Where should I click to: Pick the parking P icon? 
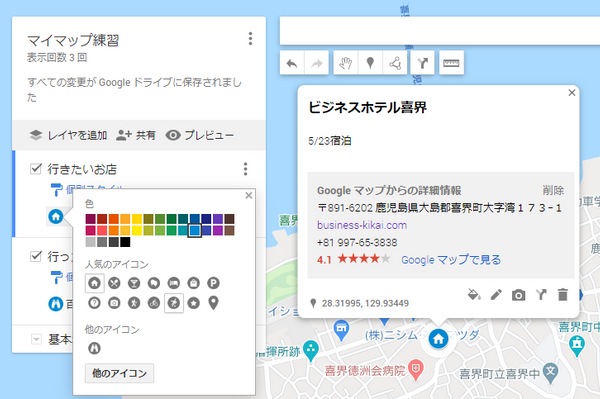point(214,283)
